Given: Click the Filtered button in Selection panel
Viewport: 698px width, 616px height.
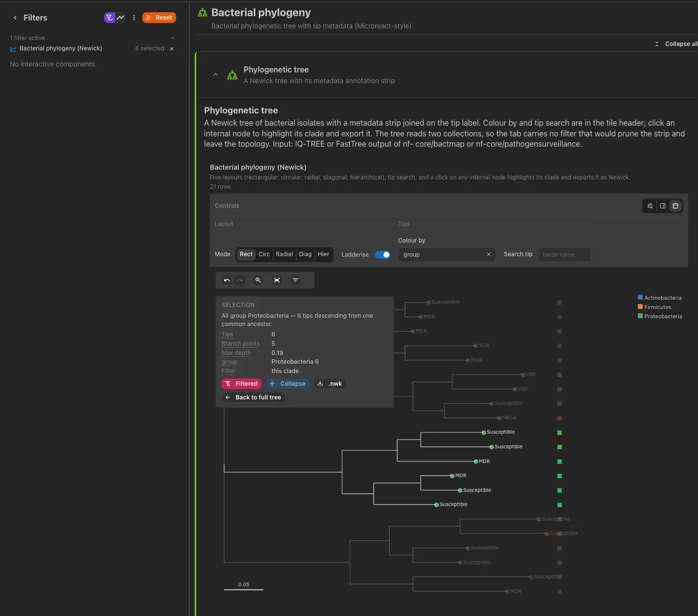Looking at the screenshot, I should pyautogui.click(x=242, y=384).
